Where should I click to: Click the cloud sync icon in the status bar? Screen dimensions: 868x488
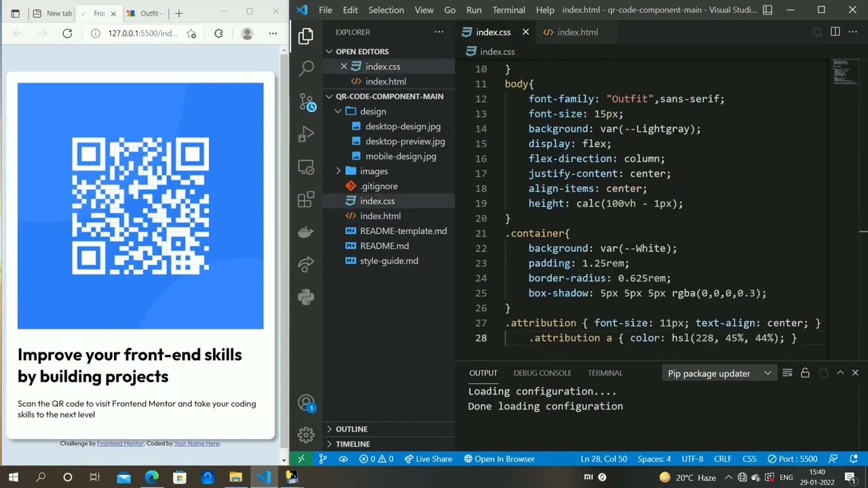343,459
